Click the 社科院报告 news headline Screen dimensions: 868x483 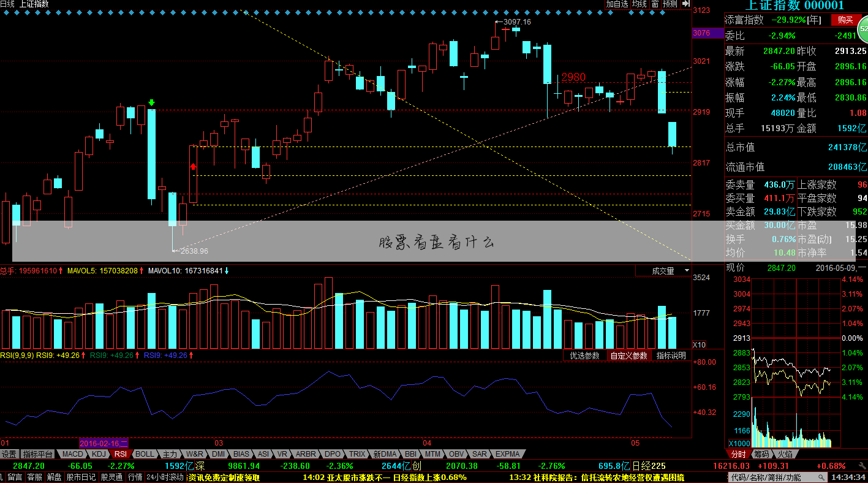coord(597,477)
